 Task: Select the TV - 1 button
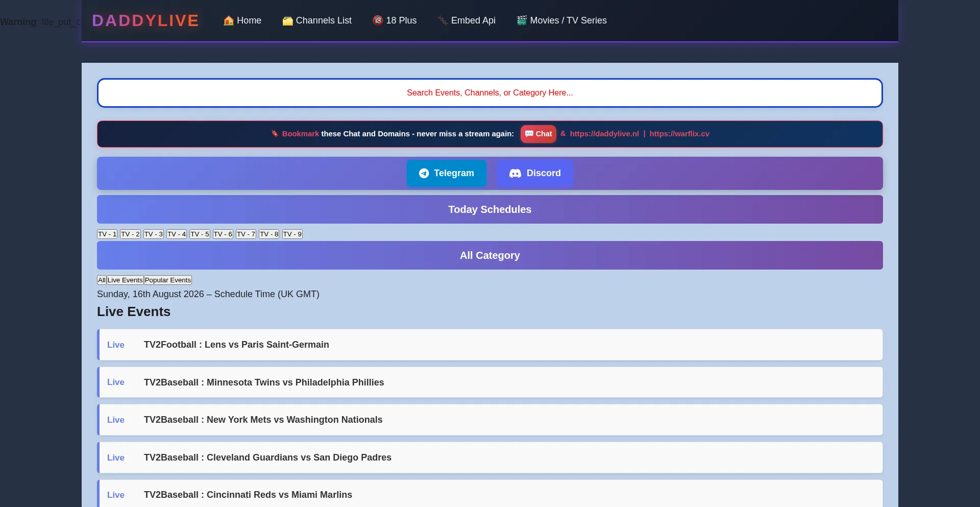point(107,234)
